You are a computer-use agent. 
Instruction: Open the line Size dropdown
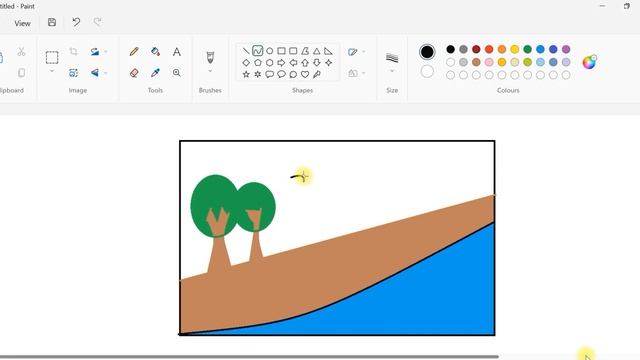click(x=392, y=71)
